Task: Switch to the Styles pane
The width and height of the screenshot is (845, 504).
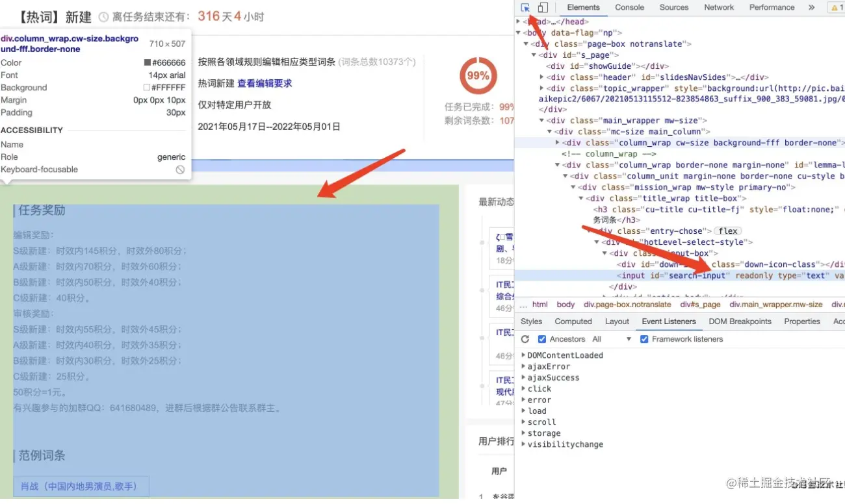Action: point(531,321)
